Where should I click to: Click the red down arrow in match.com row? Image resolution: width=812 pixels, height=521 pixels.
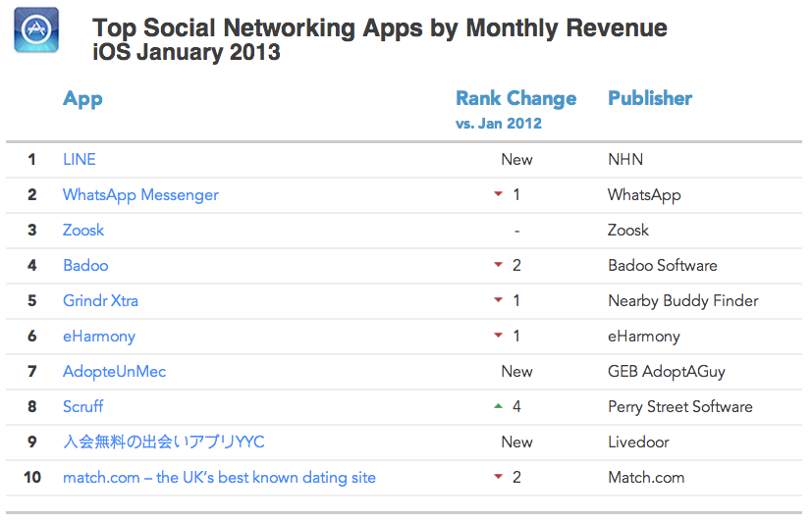(498, 478)
